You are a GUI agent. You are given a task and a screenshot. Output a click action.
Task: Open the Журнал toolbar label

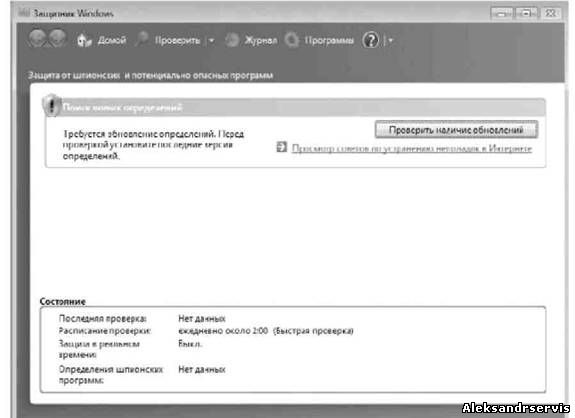261,40
